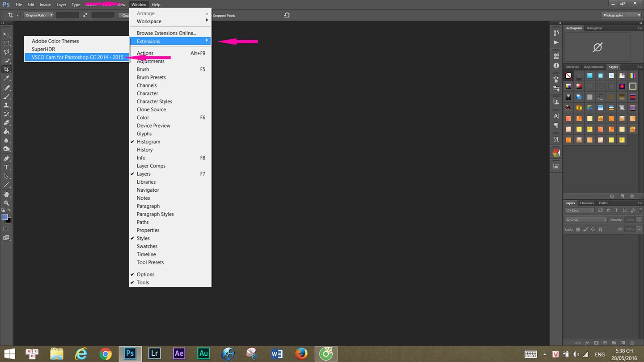This screenshot has width=644, height=362.
Task: Select the Eraser tool
Action: pos(6,123)
